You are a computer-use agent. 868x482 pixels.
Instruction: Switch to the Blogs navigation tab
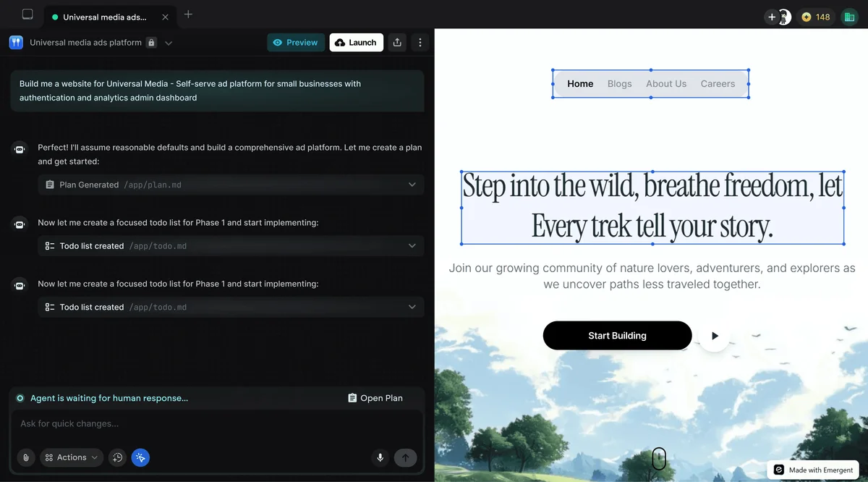[x=619, y=83]
